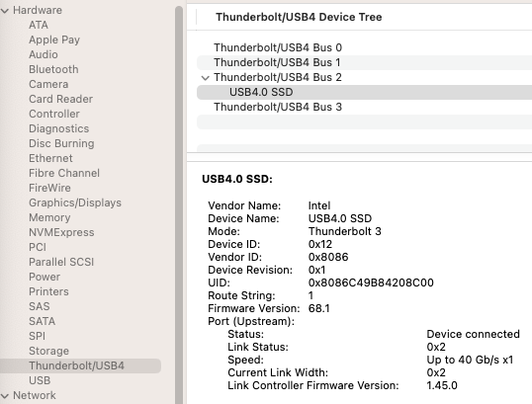
Task: Select the Network section header
Action: (x=35, y=395)
